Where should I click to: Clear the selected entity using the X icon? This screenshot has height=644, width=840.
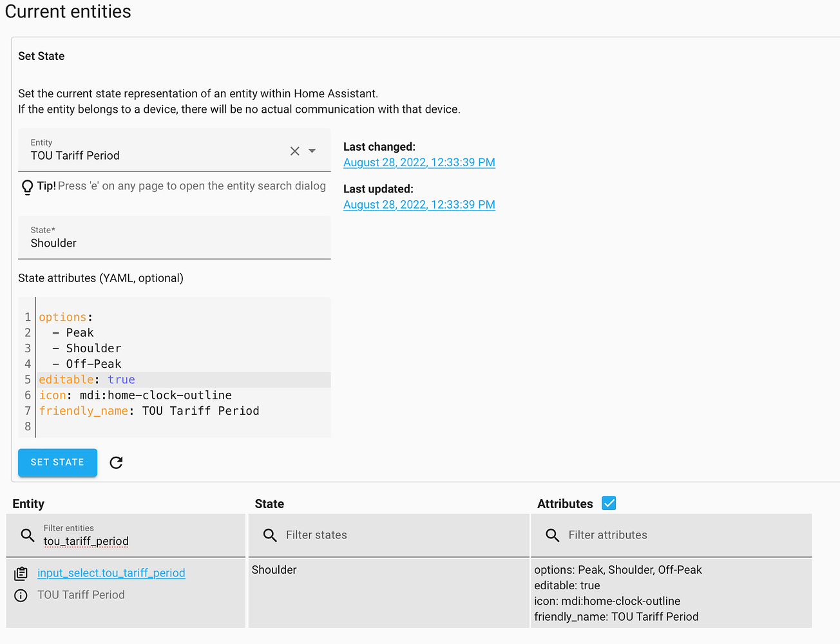(295, 151)
